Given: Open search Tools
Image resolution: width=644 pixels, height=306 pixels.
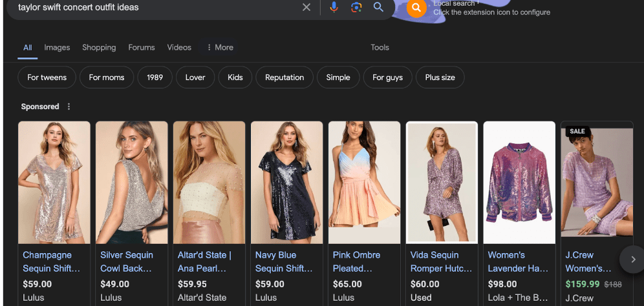Looking at the screenshot, I should [380, 48].
